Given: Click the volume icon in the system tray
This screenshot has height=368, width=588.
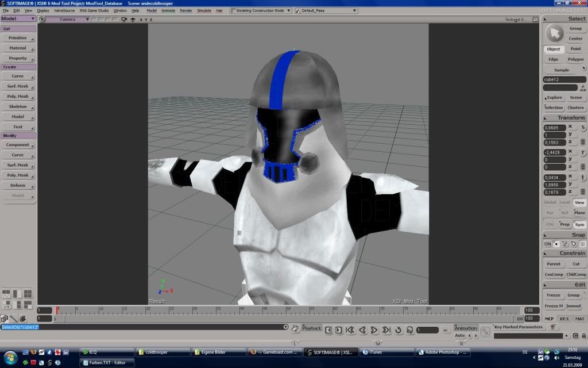Looking at the screenshot, I should [x=557, y=358].
